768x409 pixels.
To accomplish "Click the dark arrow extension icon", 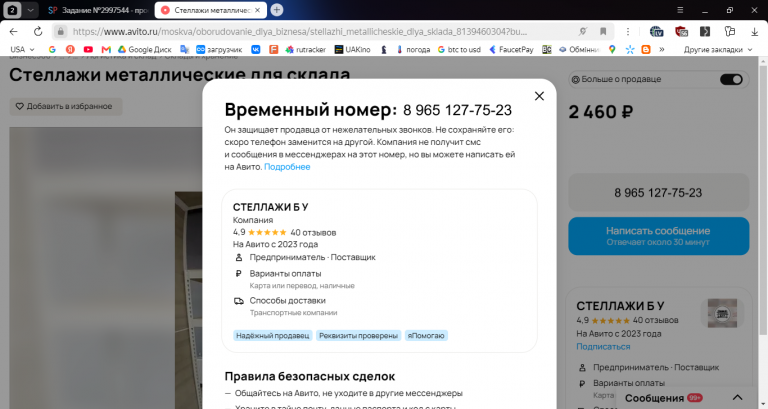I will (x=705, y=32).
